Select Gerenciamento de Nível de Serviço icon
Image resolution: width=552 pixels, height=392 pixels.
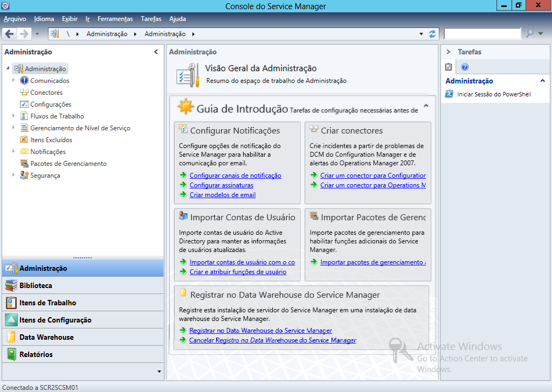[24, 128]
